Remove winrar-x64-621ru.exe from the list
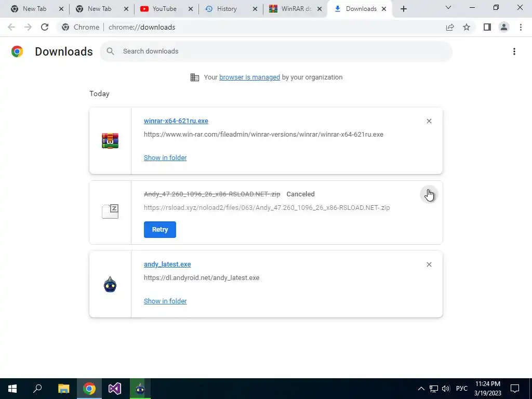 pyautogui.click(x=429, y=121)
